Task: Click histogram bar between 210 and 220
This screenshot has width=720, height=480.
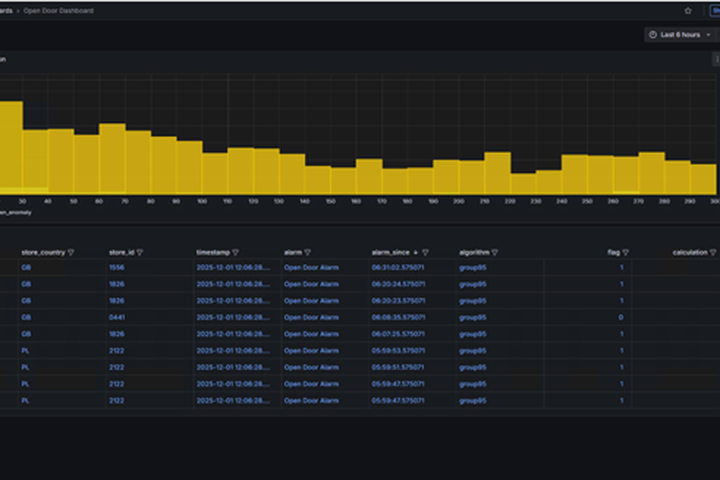Action: (497, 173)
